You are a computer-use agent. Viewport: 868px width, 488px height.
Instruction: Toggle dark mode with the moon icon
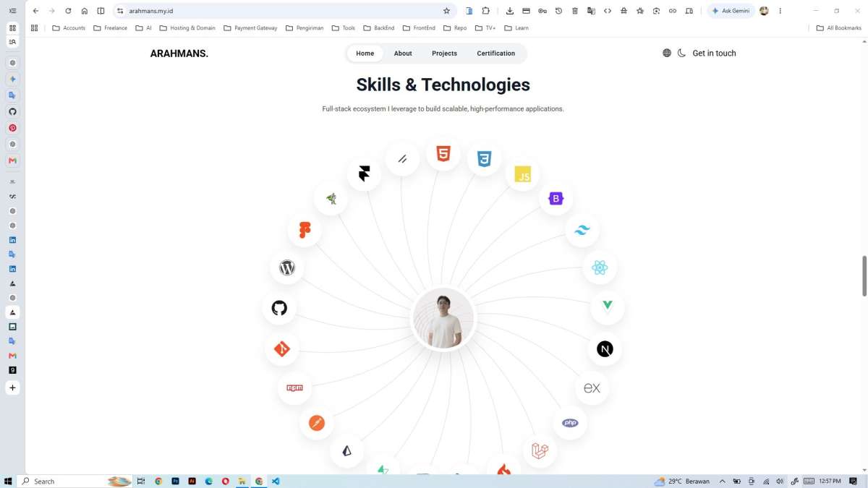click(681, 53)
